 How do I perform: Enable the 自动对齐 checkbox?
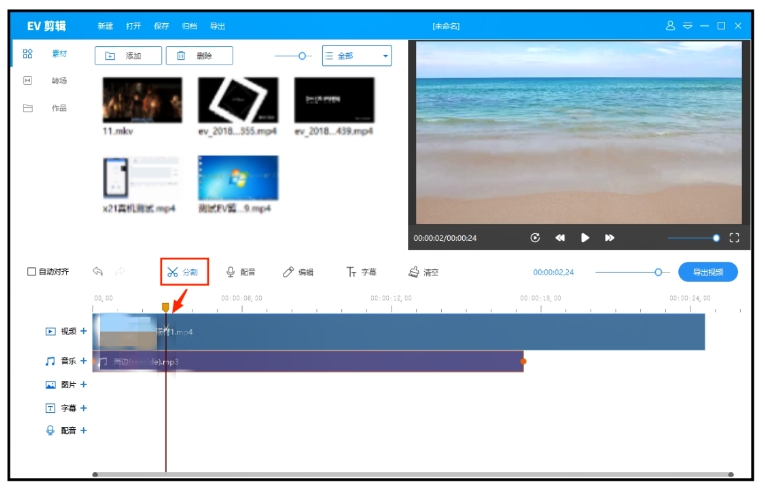32,272
